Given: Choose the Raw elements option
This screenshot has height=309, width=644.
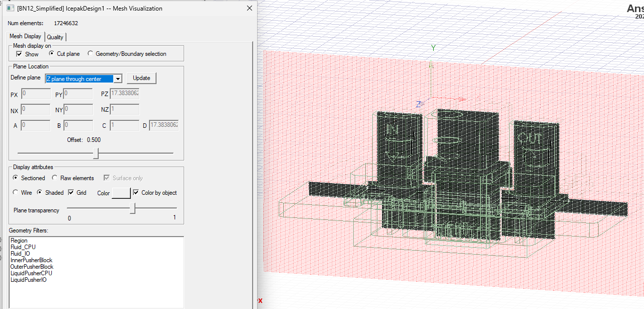Looking at the screenshot, I should pos(54,178).
